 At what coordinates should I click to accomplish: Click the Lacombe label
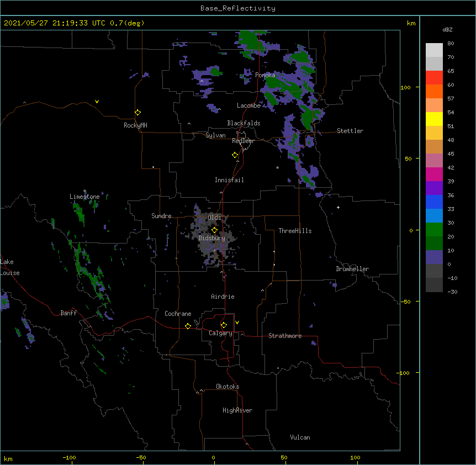[x=248, y=105]
